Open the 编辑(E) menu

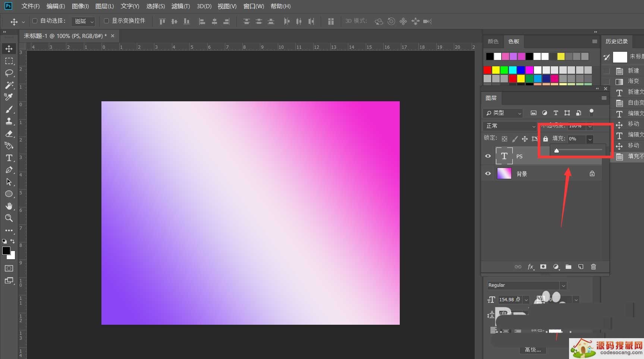pyautogui.click(x=56, y=6)
